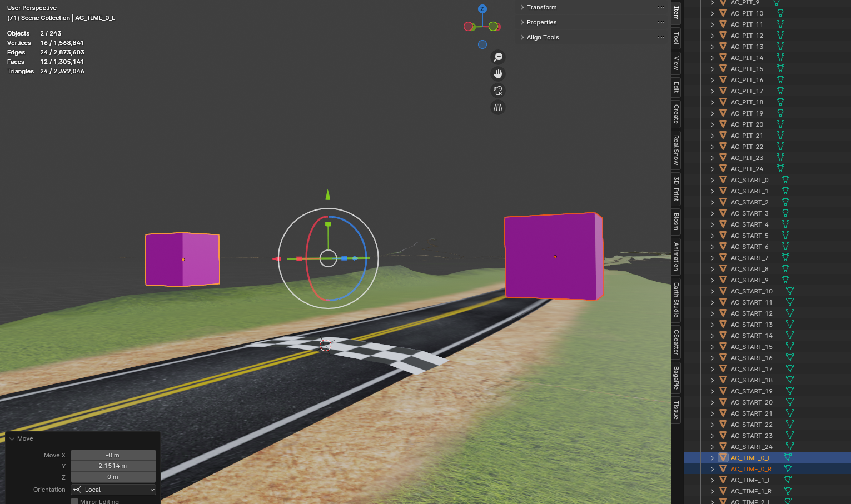Click mesh data icon next to AC_PIT_10
Image resolution: width=851 pixels, height=504 pixels.
coord(780,13)
